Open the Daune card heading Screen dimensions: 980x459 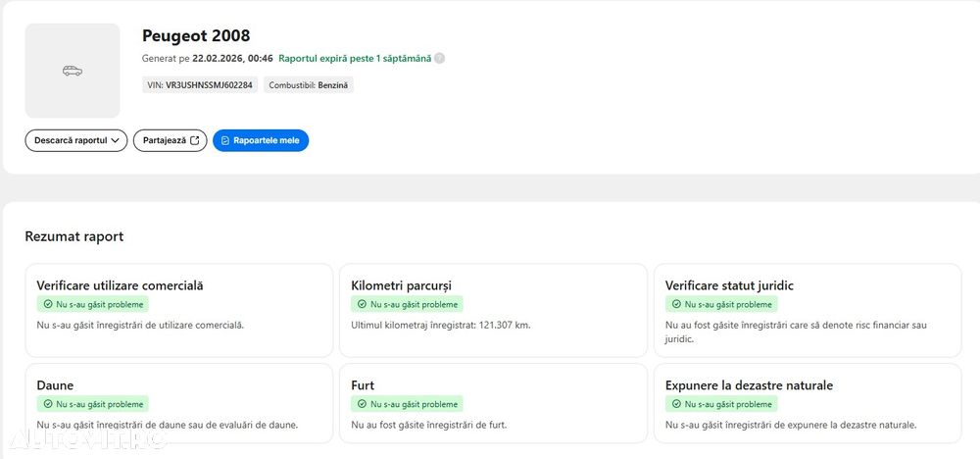pos(55,385)
